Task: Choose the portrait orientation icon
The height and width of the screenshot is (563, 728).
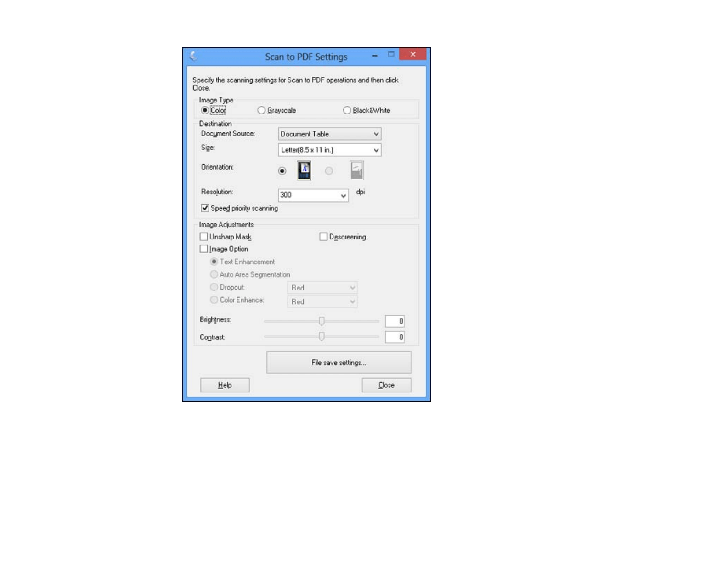Action: click(x=304, y=171)
